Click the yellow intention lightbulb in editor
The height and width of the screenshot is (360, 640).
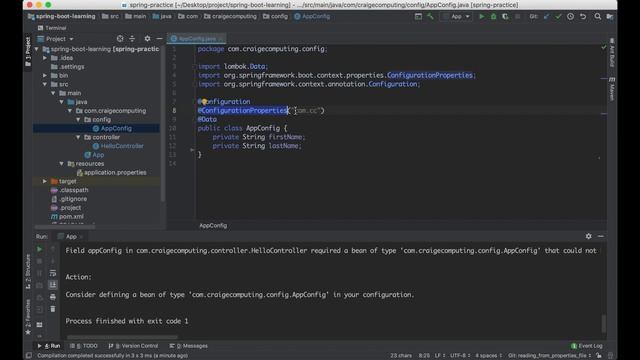tap(204, 102)
